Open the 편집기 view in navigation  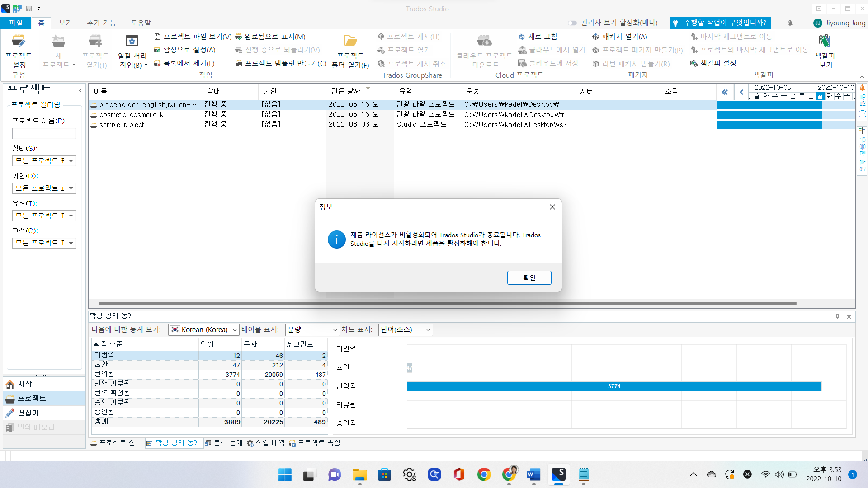44,413
